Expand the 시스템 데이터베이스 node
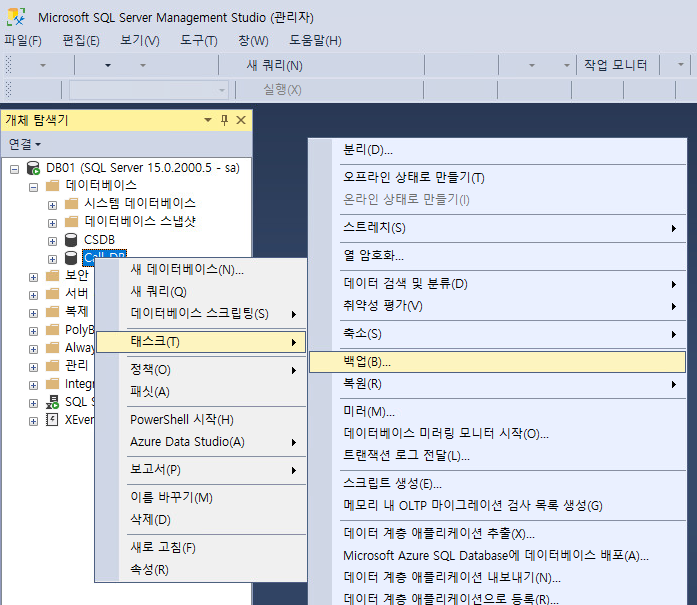Viewport: 697px width, 605px height. pos(52,205)
